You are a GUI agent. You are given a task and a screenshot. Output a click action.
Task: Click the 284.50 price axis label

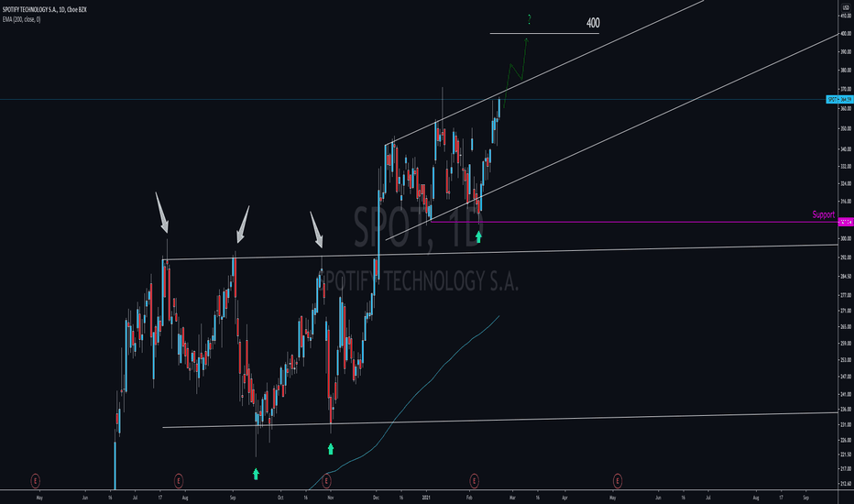846,276
